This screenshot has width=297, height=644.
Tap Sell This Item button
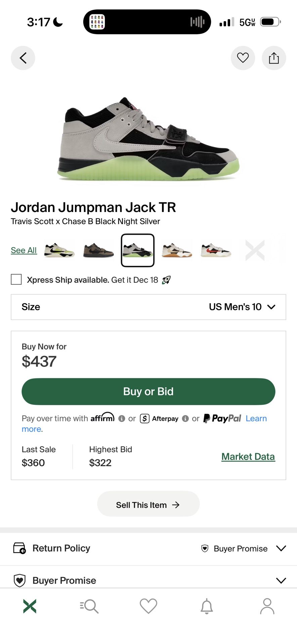(x=148, y=505)
